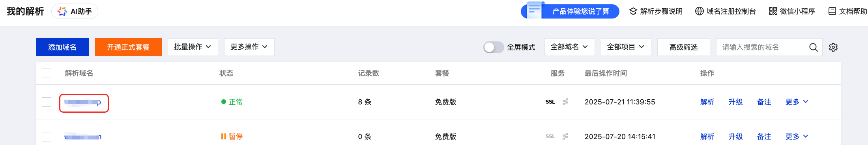868x145 pixels.
Task: Expand the 全部域名 filter dropdown
Action: pyautogui.click(x=569, y=47)
